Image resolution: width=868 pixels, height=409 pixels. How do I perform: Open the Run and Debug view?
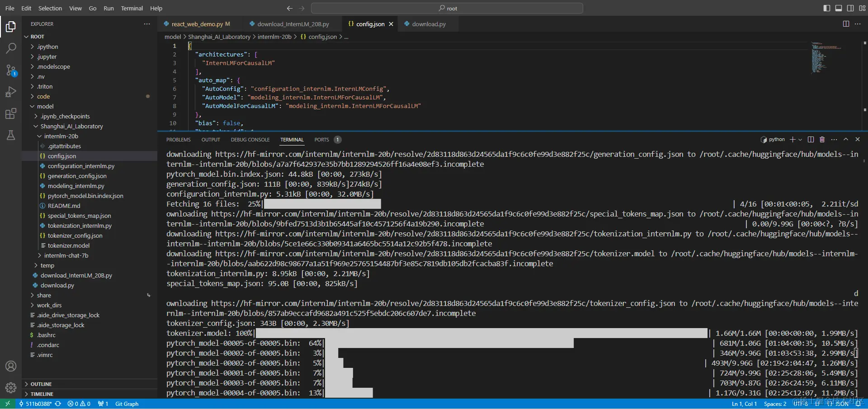point(11,92)
